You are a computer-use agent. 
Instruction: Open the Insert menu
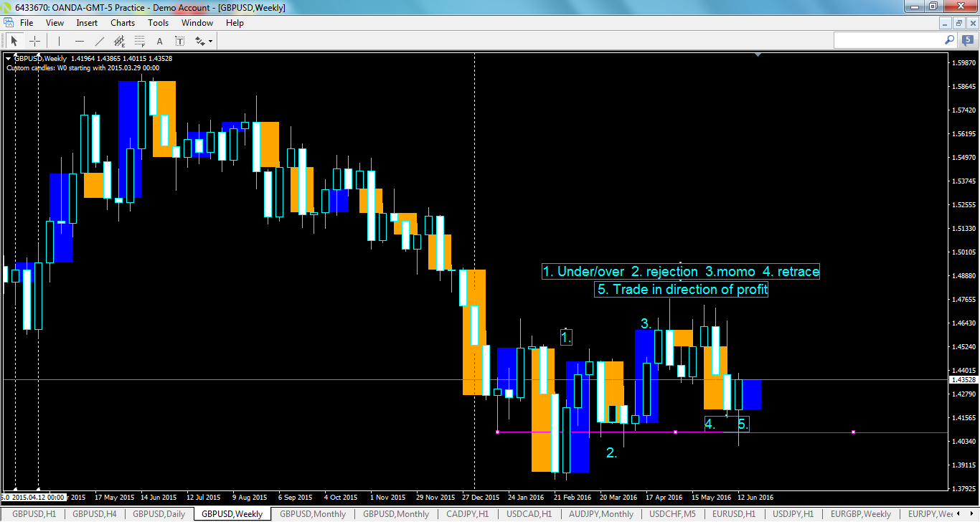(86, 22)
